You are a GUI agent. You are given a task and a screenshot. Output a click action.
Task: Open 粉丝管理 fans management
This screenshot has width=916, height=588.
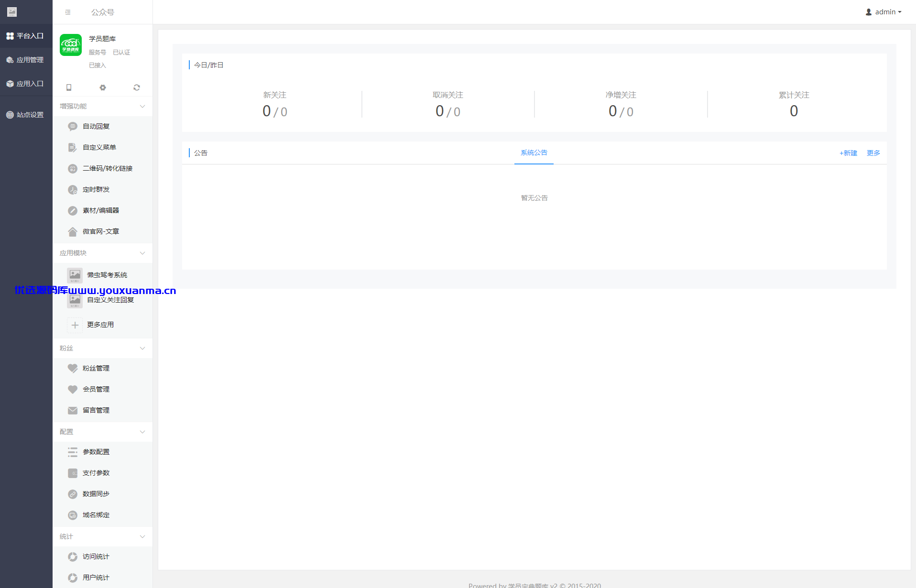point(102,368)
